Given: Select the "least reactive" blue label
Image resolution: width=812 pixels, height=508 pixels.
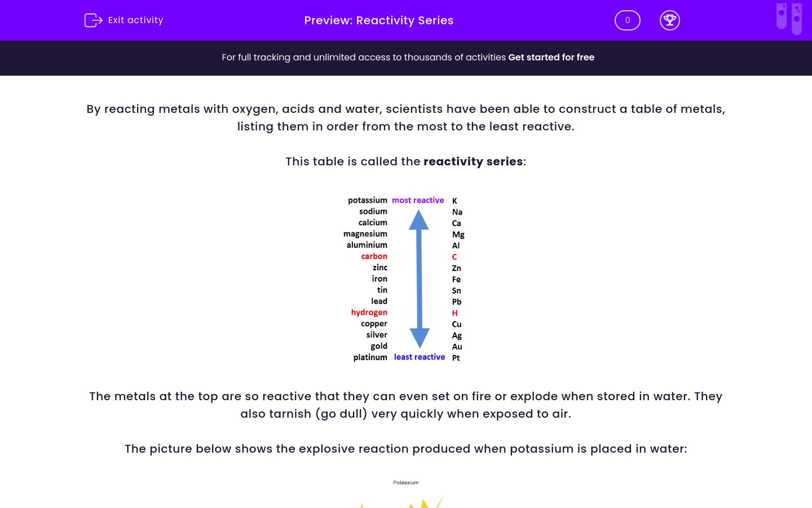Looking at the screenshot, I should [x=420, y=357].
